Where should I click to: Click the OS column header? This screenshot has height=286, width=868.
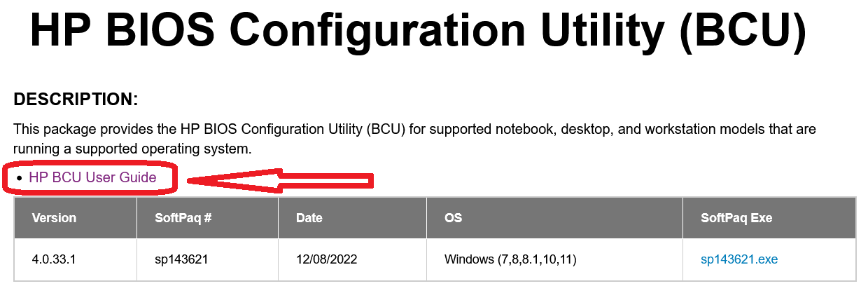(453, 218)
